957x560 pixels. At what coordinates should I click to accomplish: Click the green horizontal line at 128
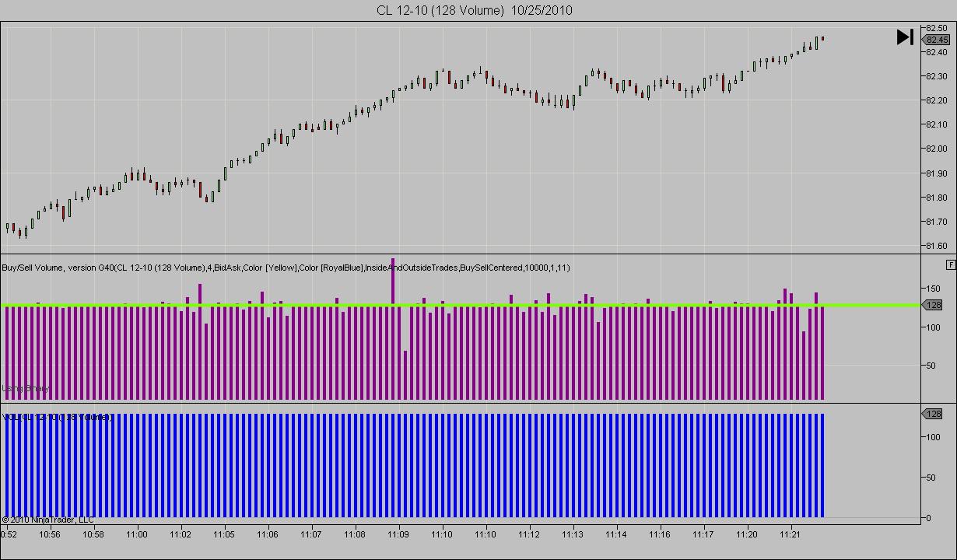tap(461, 306)
